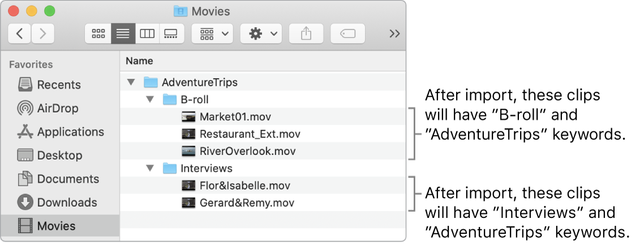Switch to column view

(147, 34)
